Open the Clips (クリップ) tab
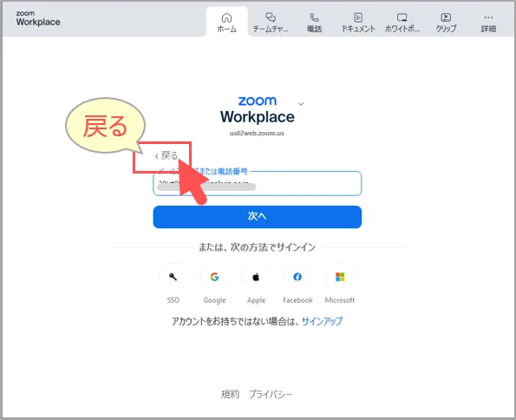 [x=446, y=22]
